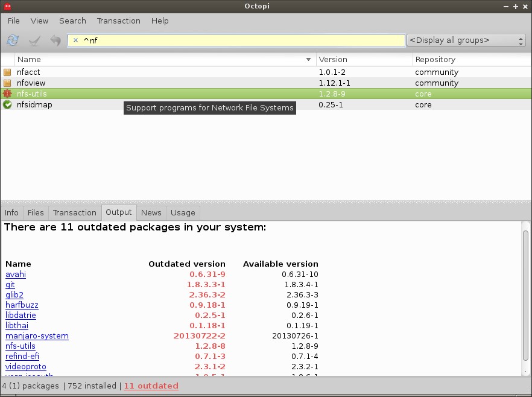Open the News tab
532x397 pixels.
[x=151, y=212]
